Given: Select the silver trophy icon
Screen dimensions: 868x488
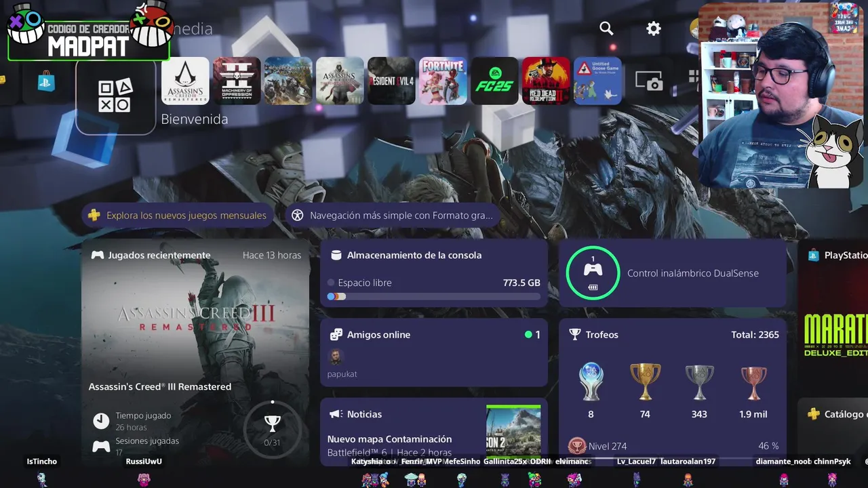Looking at the screenshot, I should point(699,382).
